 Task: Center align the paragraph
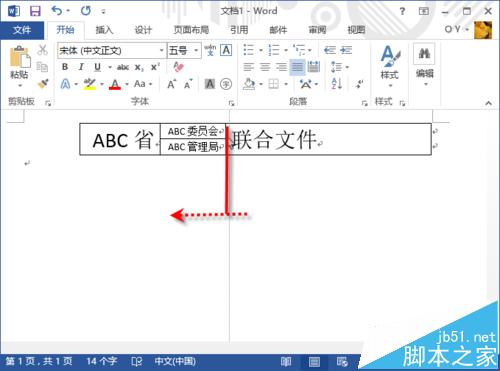point(265,67)
